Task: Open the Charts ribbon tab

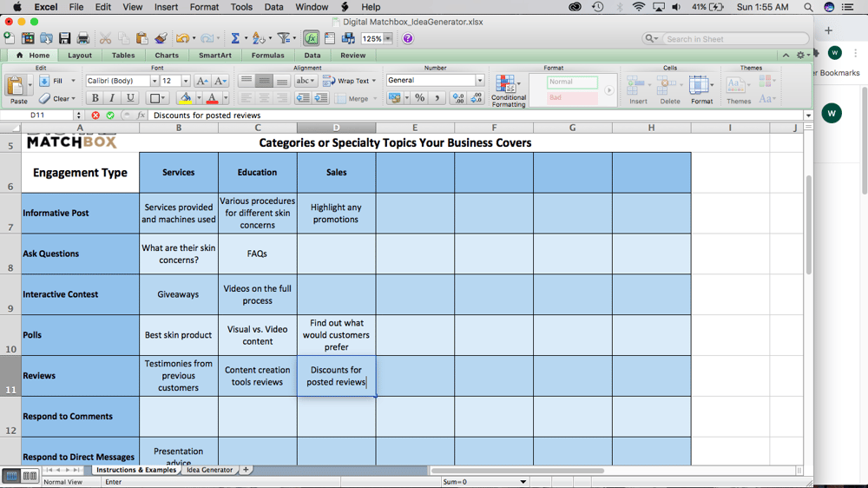Action: [167, 56]
